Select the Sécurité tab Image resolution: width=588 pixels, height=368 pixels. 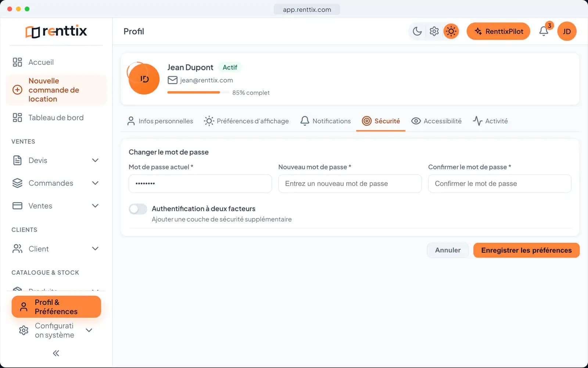pyautogui.click(x=381, y=121)
